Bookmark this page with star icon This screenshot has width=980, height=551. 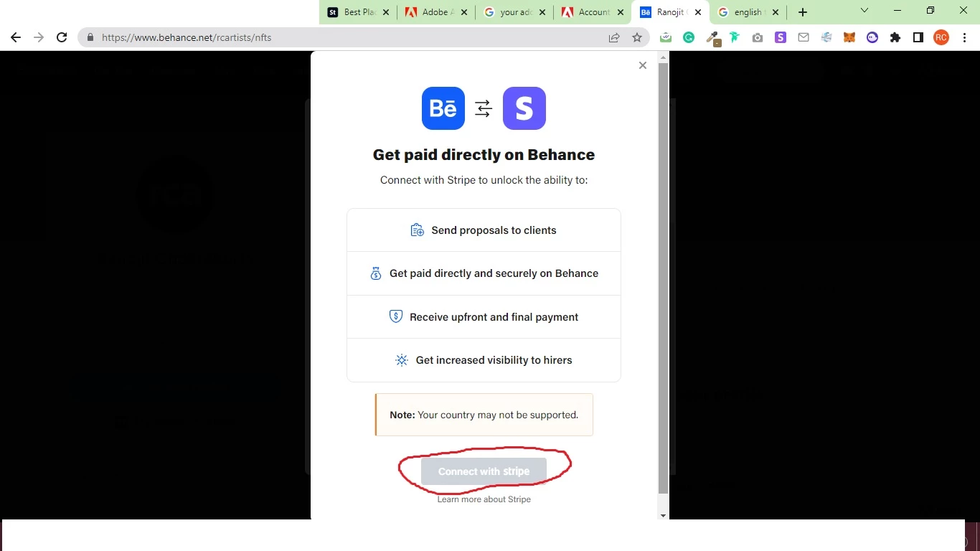(637, 37)
